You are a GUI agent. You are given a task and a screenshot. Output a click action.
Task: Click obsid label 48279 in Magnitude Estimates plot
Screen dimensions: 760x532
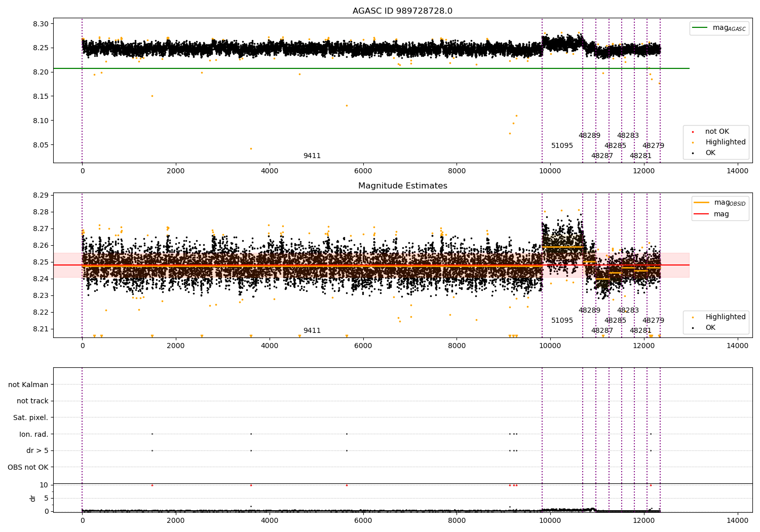(x=653, y=321)
